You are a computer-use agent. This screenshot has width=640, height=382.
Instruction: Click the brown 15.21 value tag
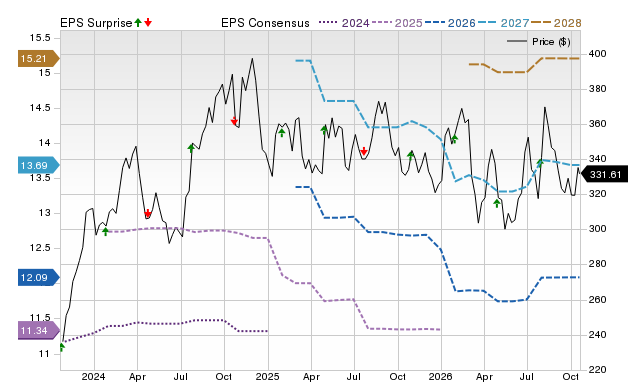(x=38, y=58)
